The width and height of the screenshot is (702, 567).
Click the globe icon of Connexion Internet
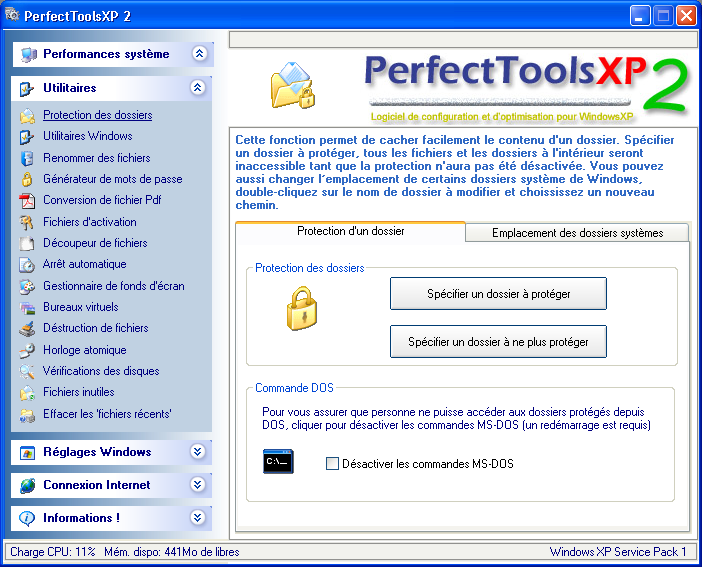coord(27,485)
